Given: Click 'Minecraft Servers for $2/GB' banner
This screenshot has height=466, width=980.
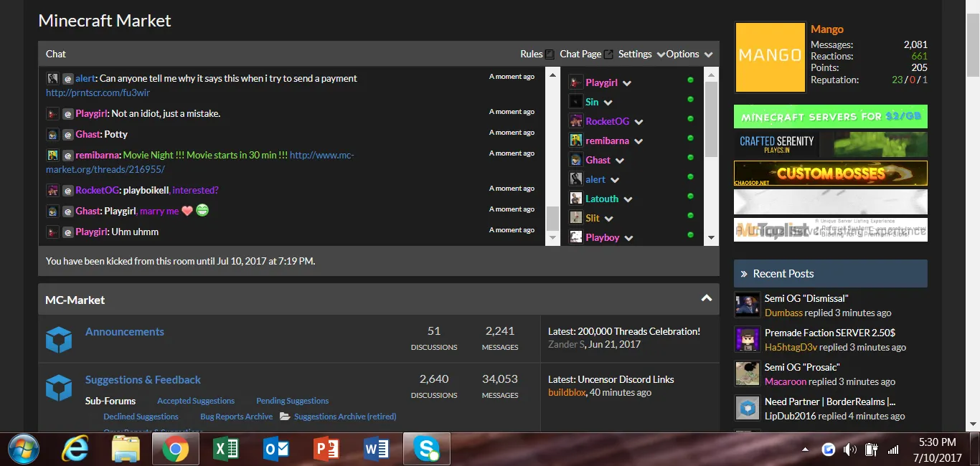Looking at the screenshot, I should pos(831,117).
